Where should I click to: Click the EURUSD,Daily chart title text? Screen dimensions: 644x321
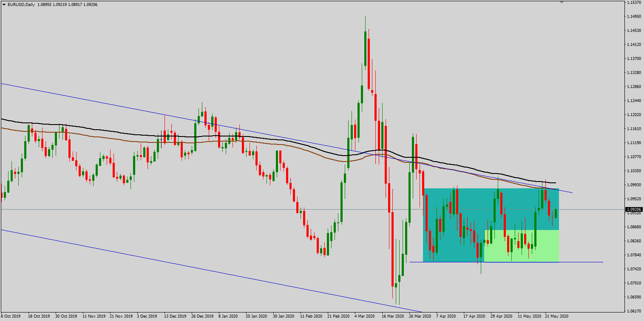coord(21,4)
